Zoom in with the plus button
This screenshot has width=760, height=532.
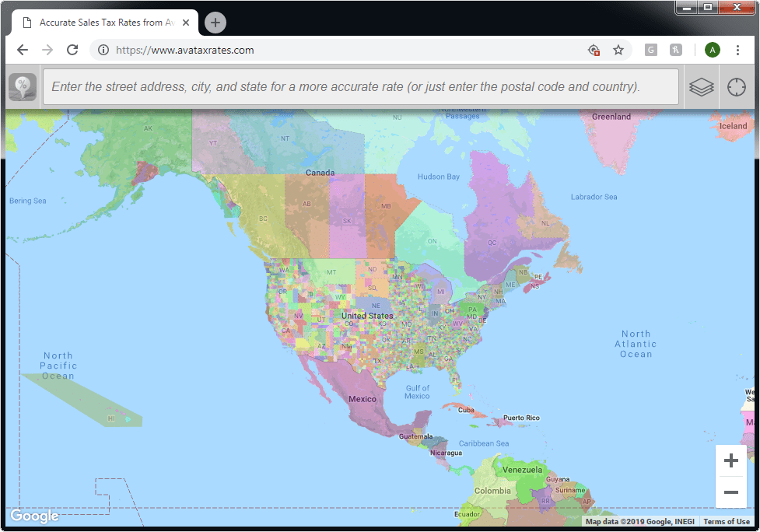pyautogui.click(x=730, y=460)
